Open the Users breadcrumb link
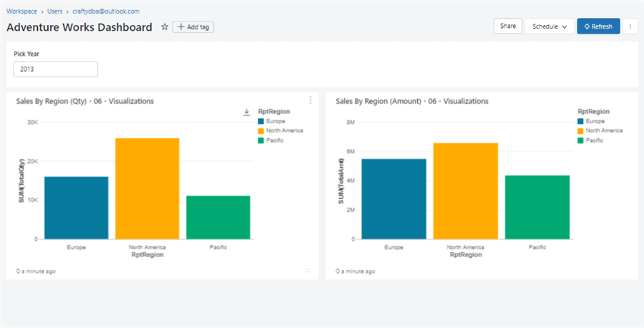Screen dimensions: 644x328 pyautogui.click(x=54, y=11)
